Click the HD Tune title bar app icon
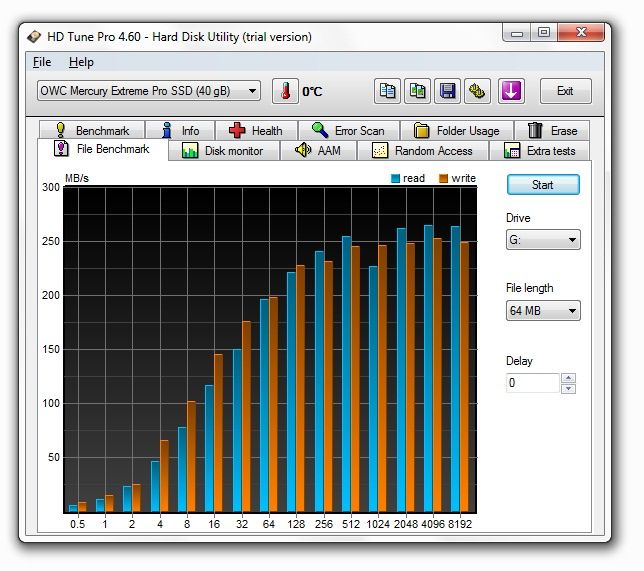This screenshot has height=571, width=644. click(34, 37)
